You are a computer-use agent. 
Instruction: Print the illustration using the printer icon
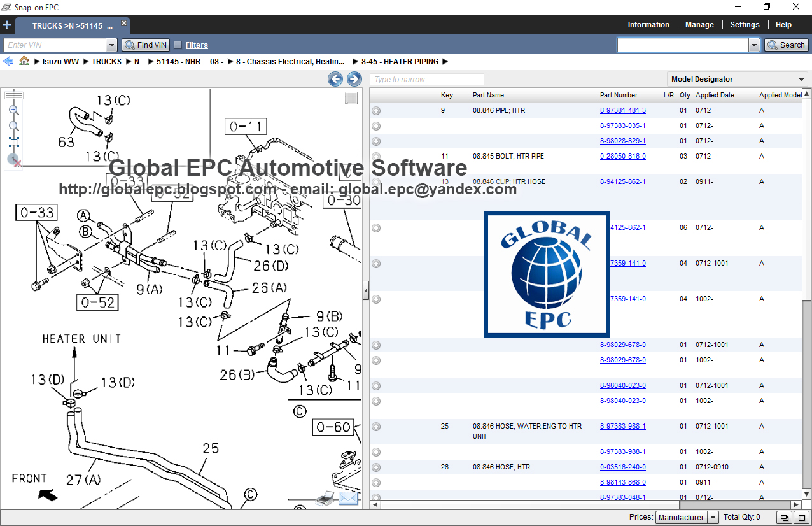(x=325, y=499)
